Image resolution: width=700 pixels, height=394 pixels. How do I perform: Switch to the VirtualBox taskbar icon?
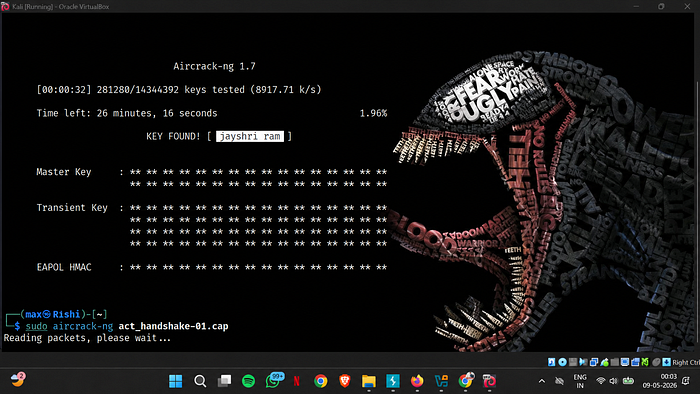(489, 381)
